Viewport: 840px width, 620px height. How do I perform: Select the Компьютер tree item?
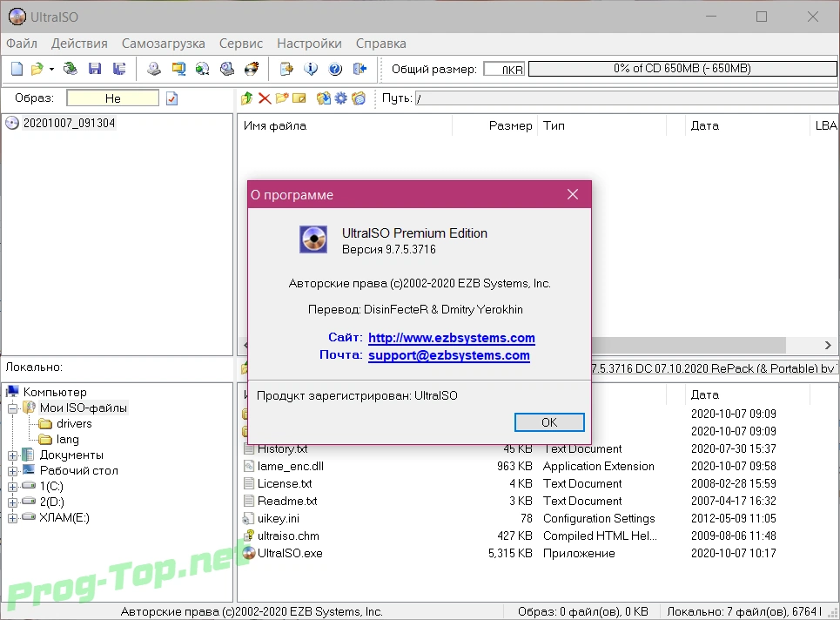(x=55, y=392)
